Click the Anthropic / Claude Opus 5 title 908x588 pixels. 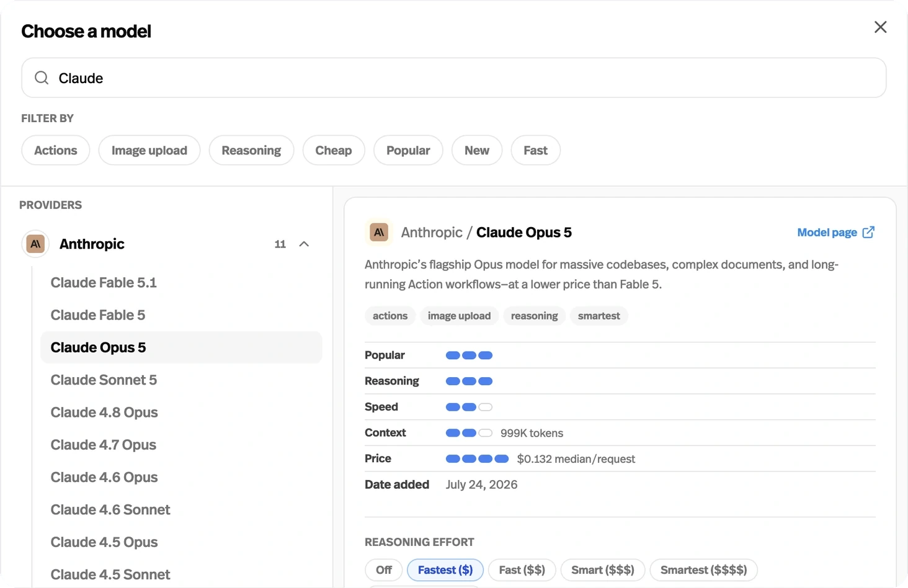(x=486, y=232)
